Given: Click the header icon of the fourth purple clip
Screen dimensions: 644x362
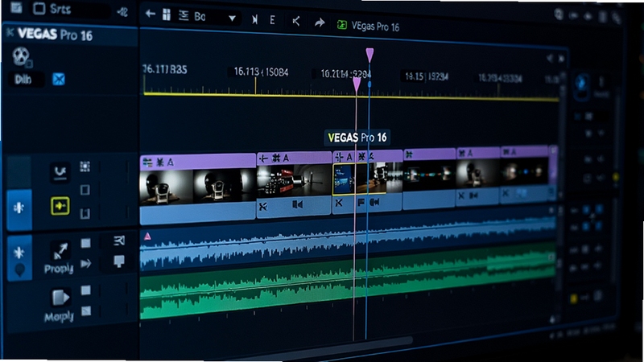Looking at the screenshot, I should click(409, 154).
